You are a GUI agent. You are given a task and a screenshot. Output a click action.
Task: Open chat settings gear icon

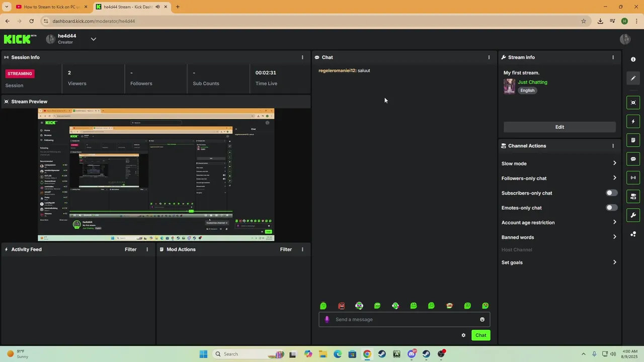(463, 335)
